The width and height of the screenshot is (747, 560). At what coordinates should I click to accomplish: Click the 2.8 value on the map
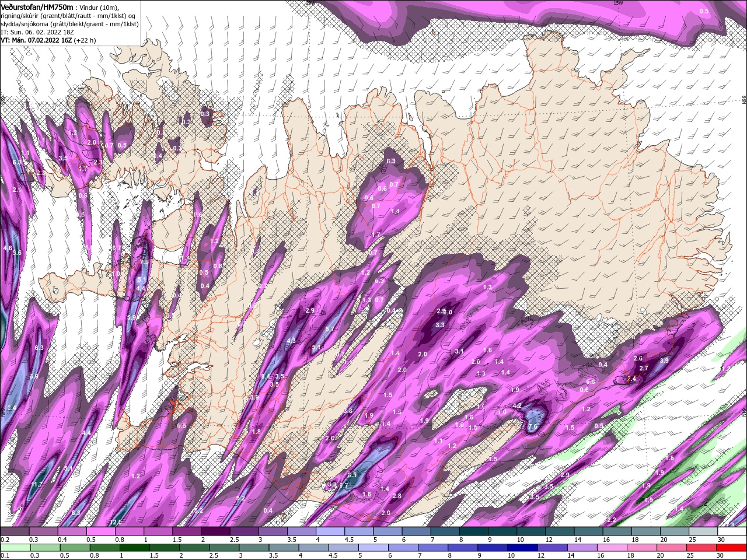(x=397, y=496)
